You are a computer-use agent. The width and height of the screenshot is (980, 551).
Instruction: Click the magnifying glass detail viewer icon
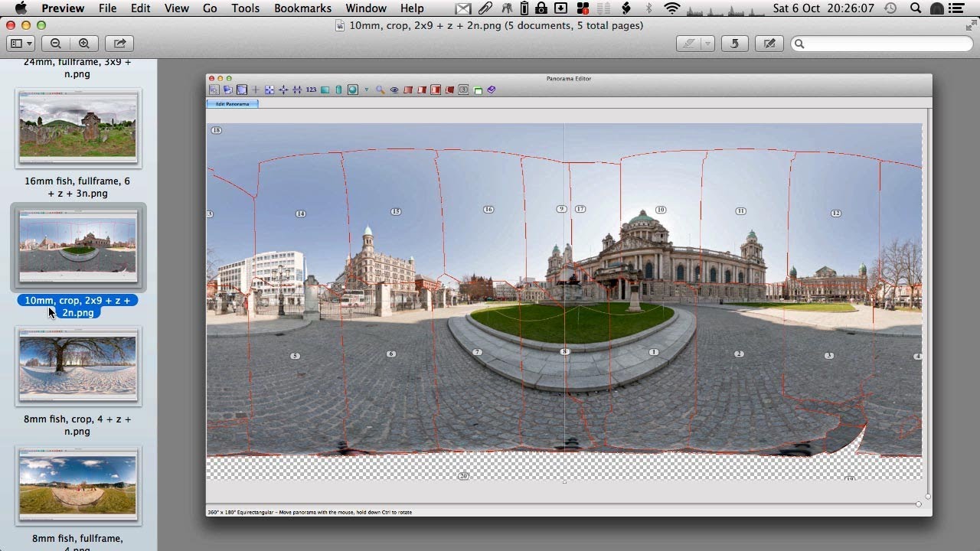coord(381,90)
